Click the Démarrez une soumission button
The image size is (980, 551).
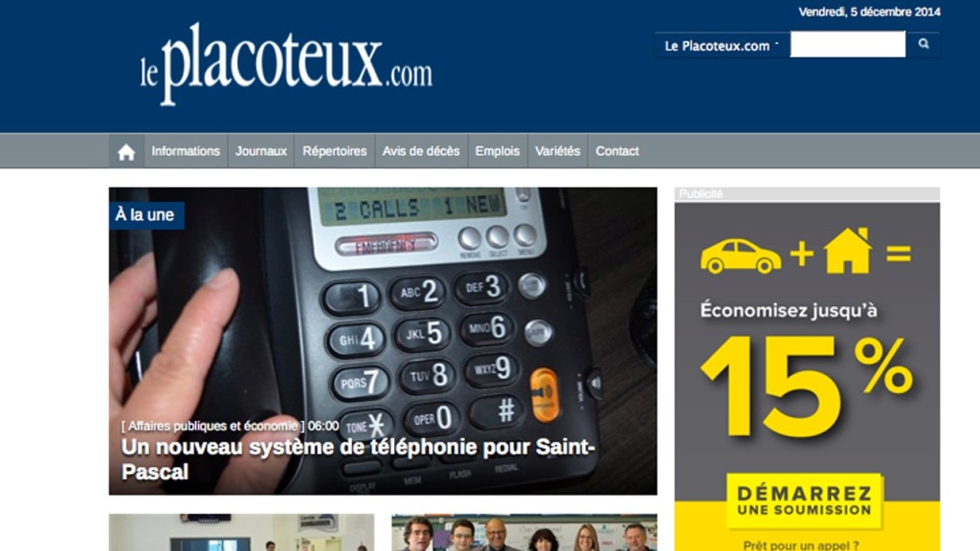(x=804, y=501)
